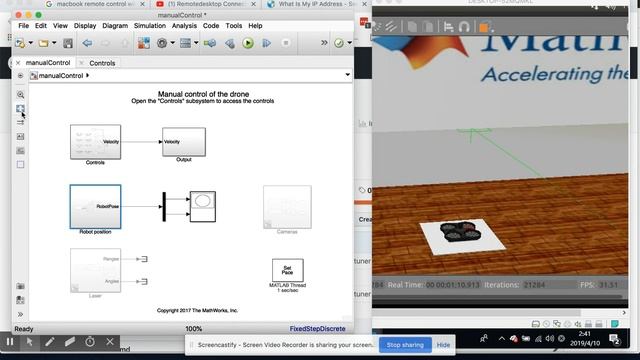
Task: Open the address bar dropdown arrow
Action: (x=347, y=75)
